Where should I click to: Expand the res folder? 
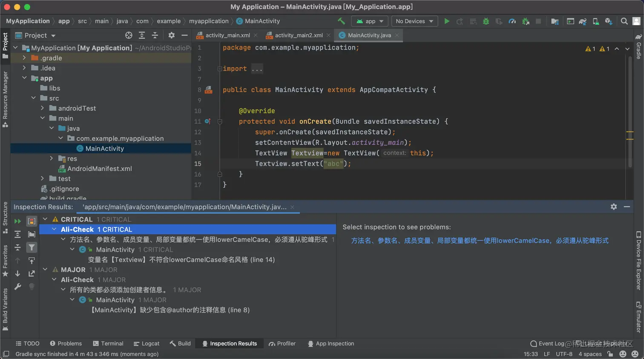(x=51, y=158)
